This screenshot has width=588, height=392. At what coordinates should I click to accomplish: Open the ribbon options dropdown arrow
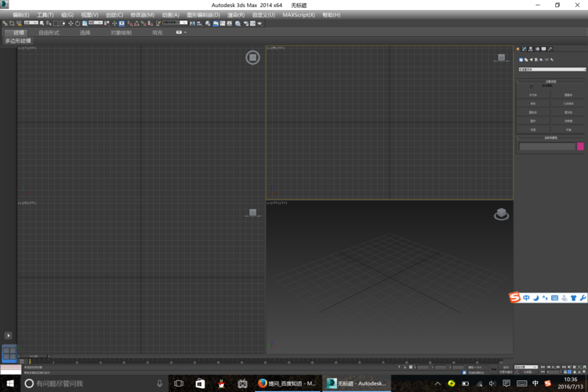coord(185,33)
